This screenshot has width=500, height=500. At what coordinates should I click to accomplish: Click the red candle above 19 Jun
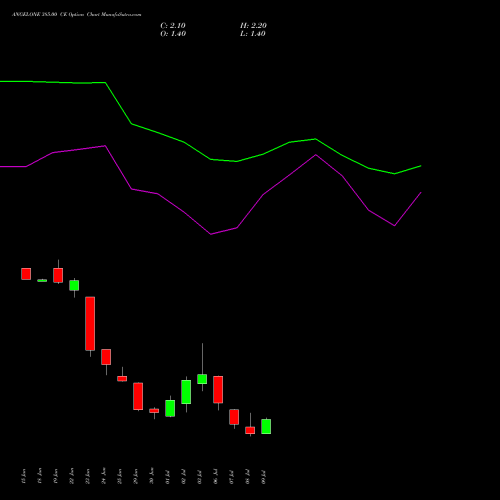click(58, 275)
